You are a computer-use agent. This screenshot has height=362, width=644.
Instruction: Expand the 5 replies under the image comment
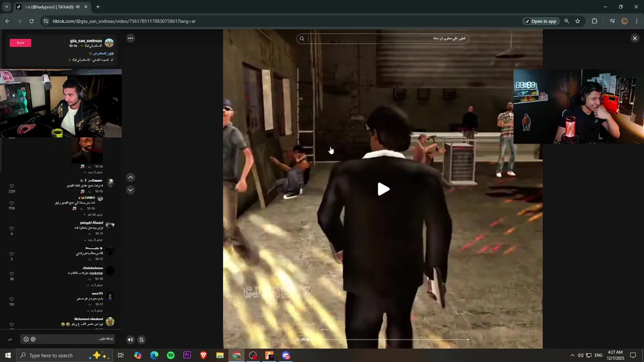[x=93, y=172]
